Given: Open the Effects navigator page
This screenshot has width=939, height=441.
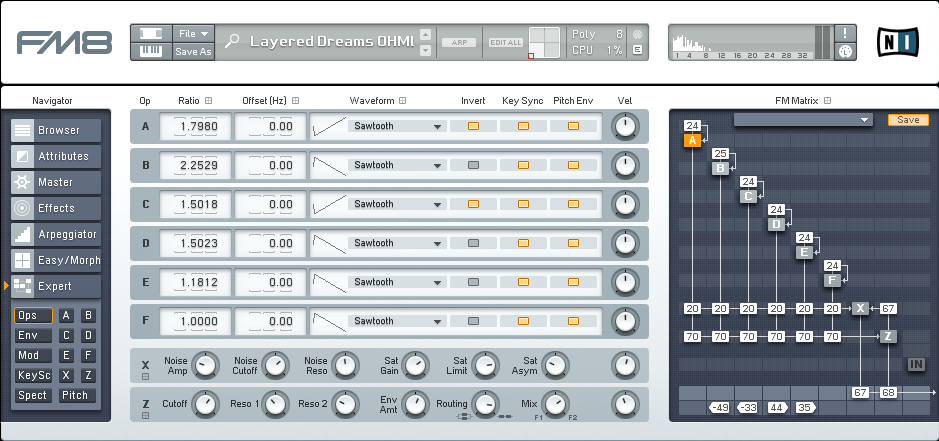Looking at the screenshot, I should pyautogui.click(x=56, y=209).
